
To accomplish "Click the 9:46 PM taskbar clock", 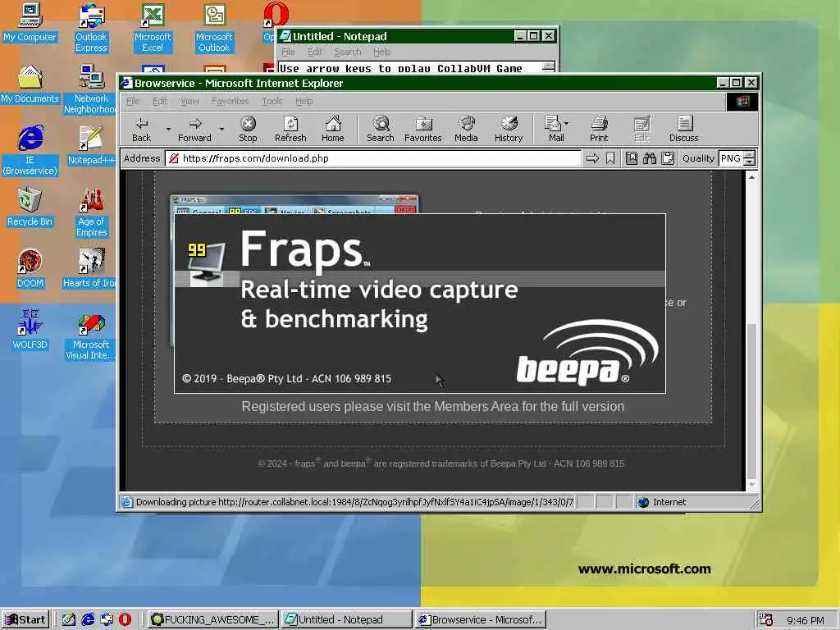I will pos(805,620).
